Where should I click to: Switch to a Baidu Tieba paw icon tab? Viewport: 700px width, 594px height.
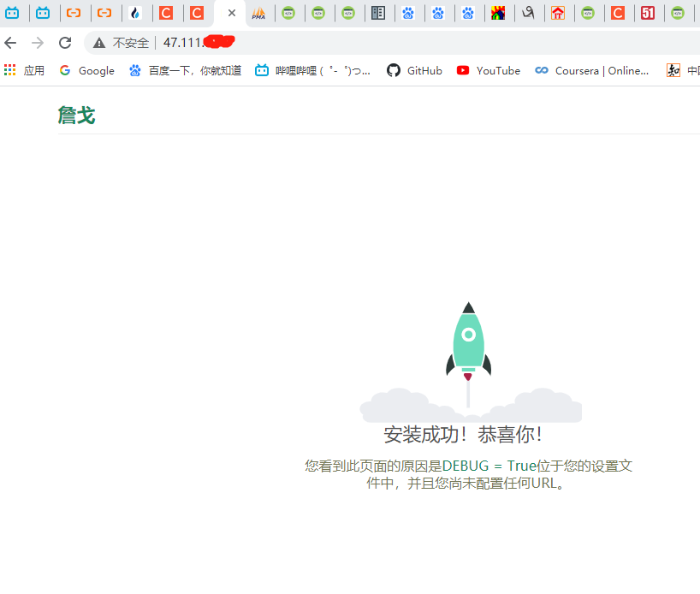coord(409,13)
